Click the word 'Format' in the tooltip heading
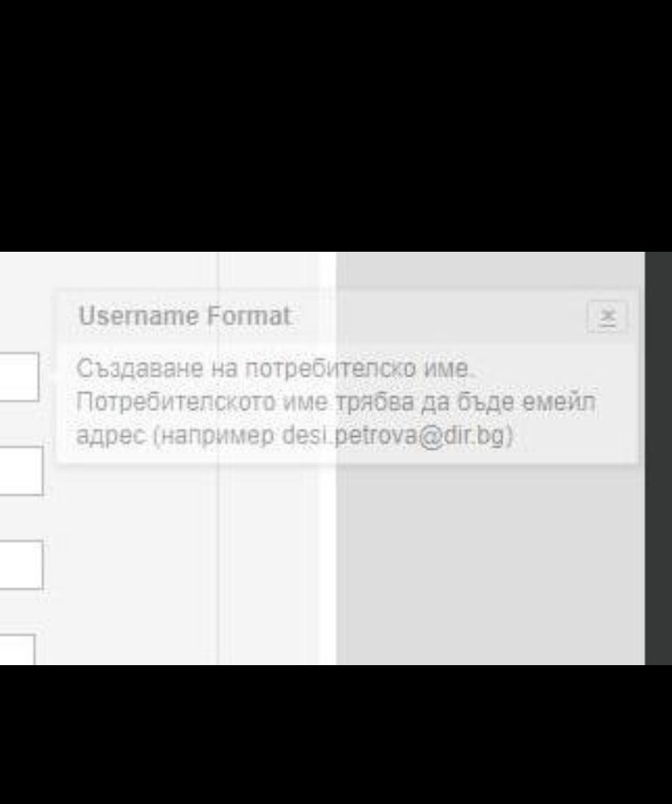Viewport: 672px width, 804px height. pos(249,316)
